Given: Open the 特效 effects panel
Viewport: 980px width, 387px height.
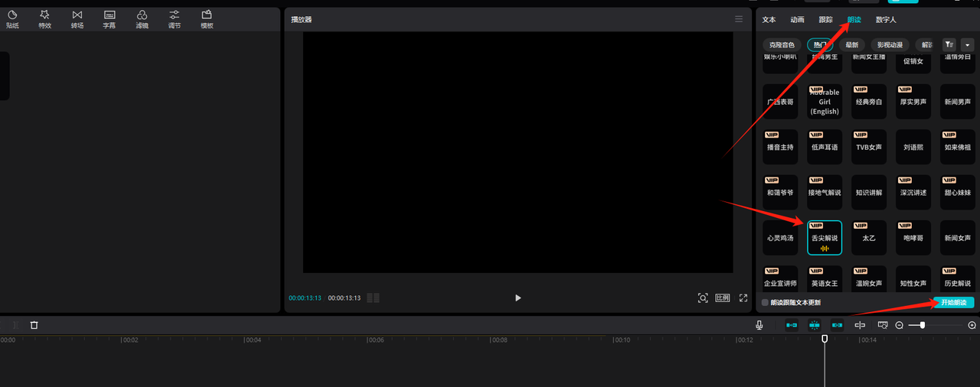Looking at the screenshot, I should (x=44, y=18).
